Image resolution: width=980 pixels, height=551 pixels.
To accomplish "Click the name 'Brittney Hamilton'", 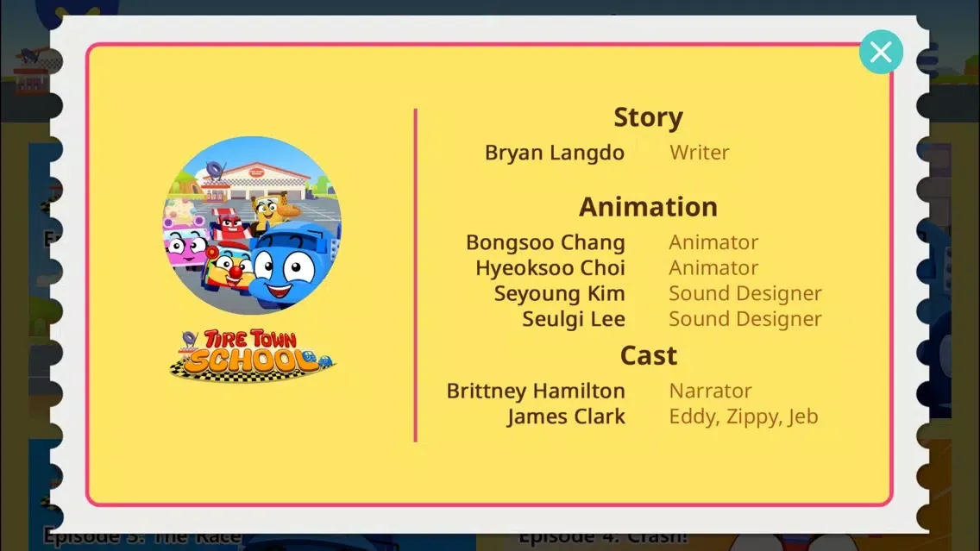I will pyautogui.click(x=536, y=391).
